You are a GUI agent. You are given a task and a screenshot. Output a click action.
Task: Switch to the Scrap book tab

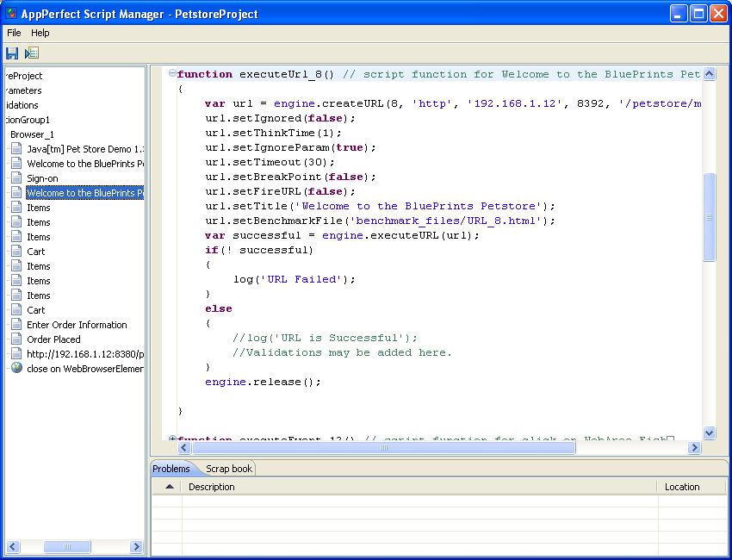229,469
